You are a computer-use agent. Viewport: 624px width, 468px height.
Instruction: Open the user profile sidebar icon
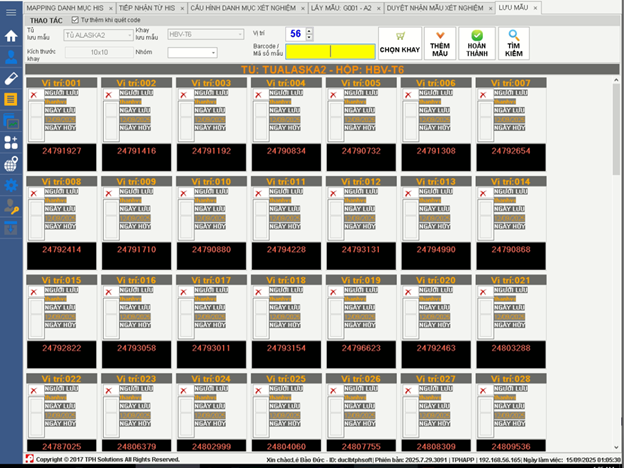11,57
